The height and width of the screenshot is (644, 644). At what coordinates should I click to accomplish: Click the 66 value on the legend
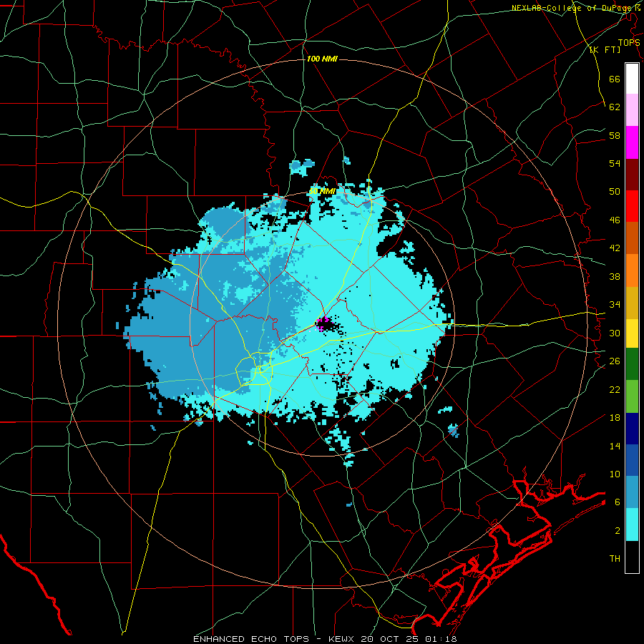[615, 79]
